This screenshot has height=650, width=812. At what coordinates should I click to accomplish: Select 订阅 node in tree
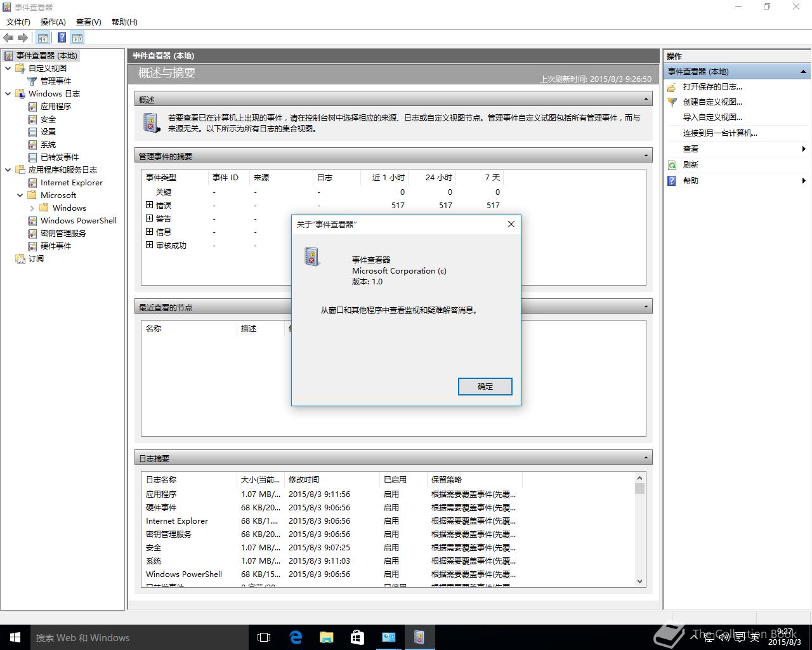point(36,258)
